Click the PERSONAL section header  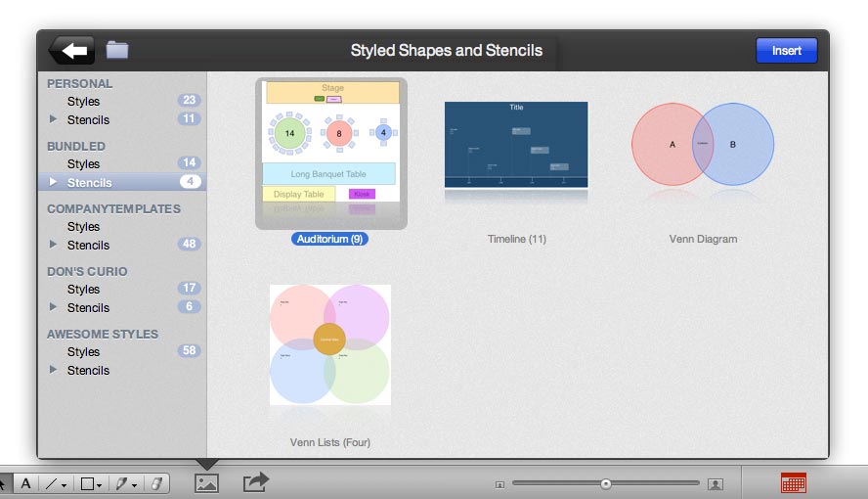pyautogui.click(x=80, y=83)
